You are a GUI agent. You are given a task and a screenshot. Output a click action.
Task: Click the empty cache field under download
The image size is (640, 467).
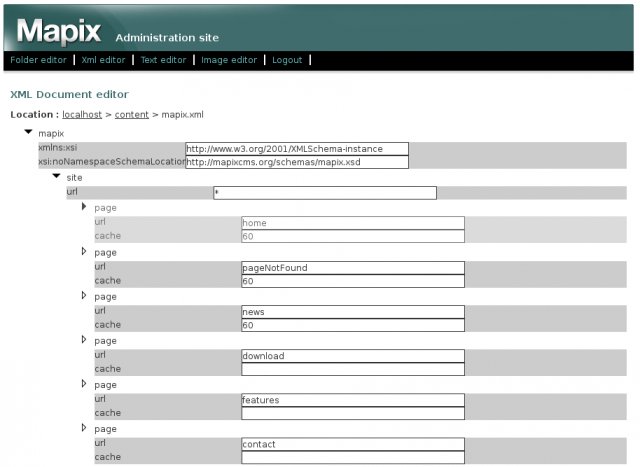pyautogui.click(x=353, y=369)
